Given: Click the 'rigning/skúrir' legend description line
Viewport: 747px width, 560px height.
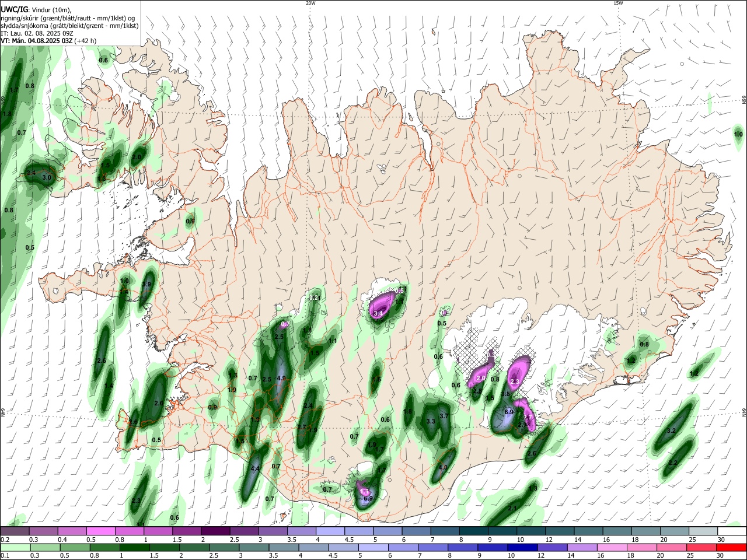Looking at the screenshot, I should coord(68,18).
